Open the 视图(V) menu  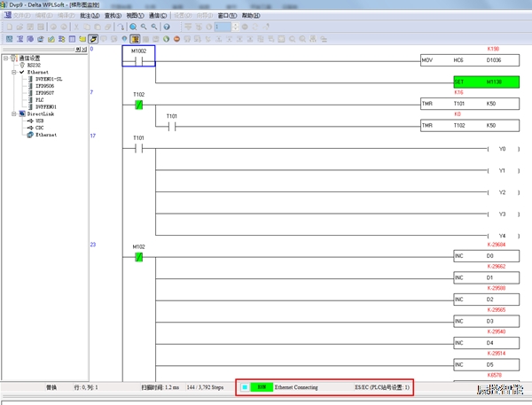(x=134, y=15)
